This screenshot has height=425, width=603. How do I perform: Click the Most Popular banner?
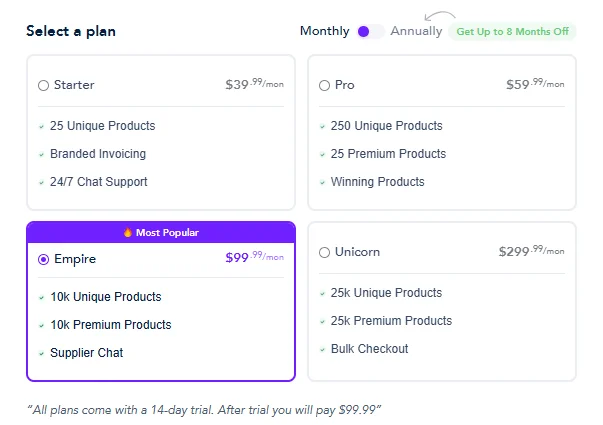[x=161, y=232]
